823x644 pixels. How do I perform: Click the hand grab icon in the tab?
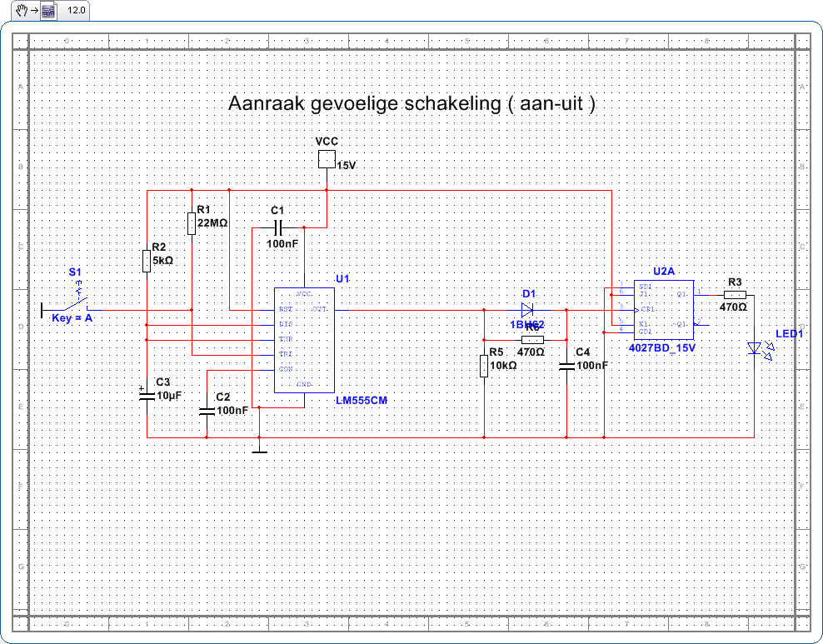pos(22,11)
